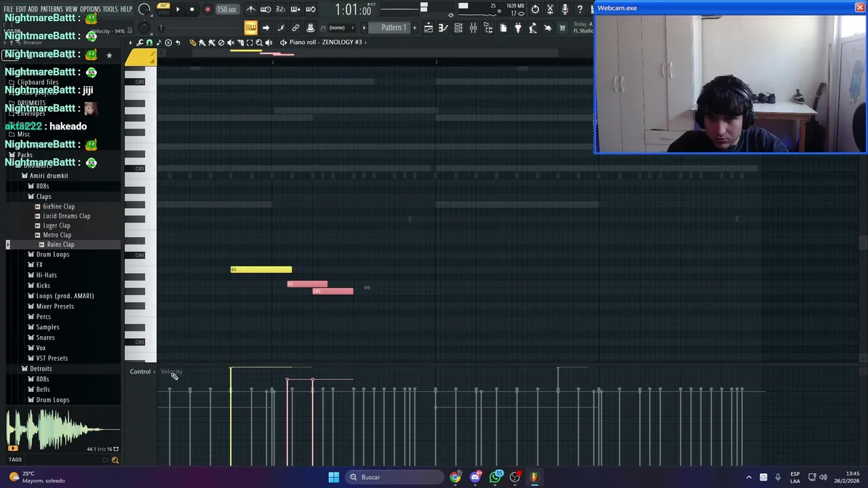The width and height of the screenshot is (868, 488).
Task: Stop playback with the Stop button
Action: pyautogui.click(x=192, y=9)
